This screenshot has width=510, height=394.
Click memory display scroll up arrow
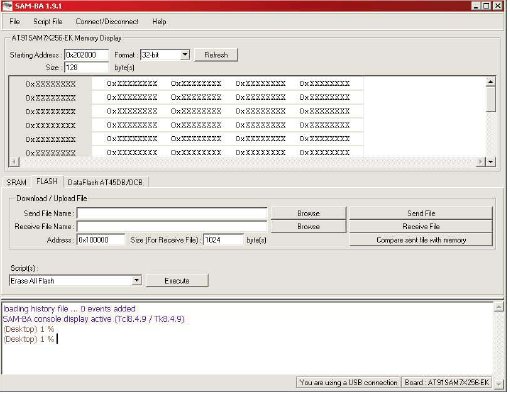click(490, 81)
